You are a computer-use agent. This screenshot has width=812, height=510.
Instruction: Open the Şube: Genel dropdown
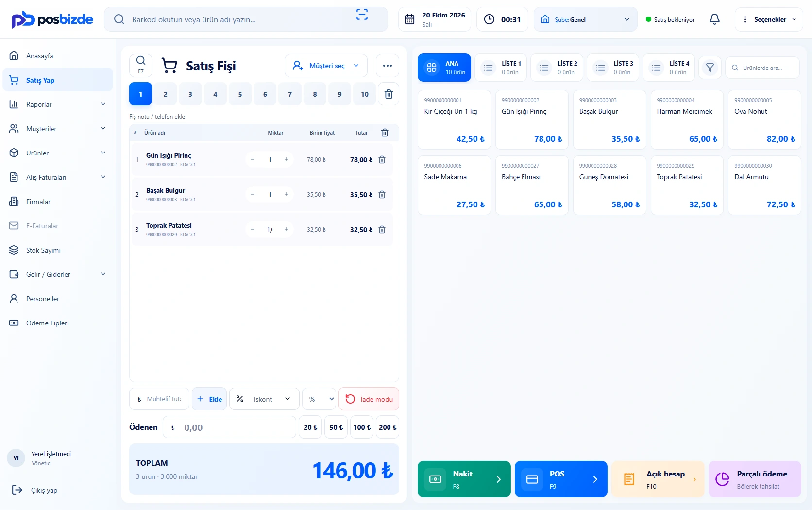tap(585, 19)
